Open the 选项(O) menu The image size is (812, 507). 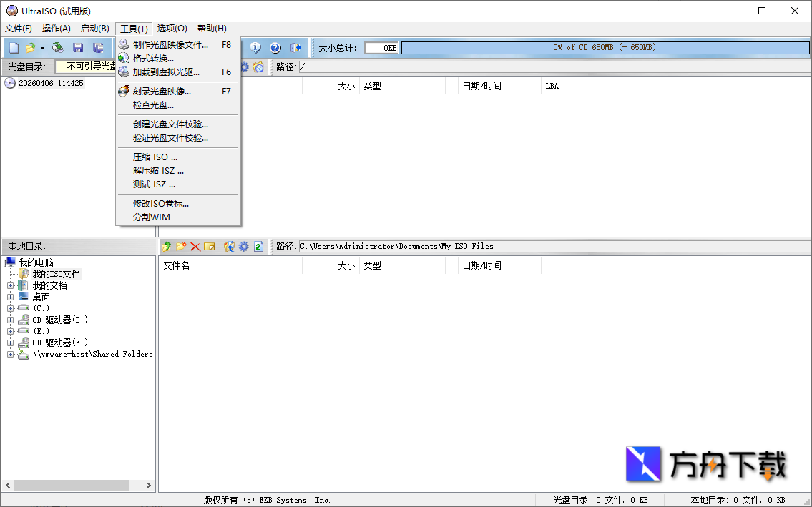click(172, 28)
